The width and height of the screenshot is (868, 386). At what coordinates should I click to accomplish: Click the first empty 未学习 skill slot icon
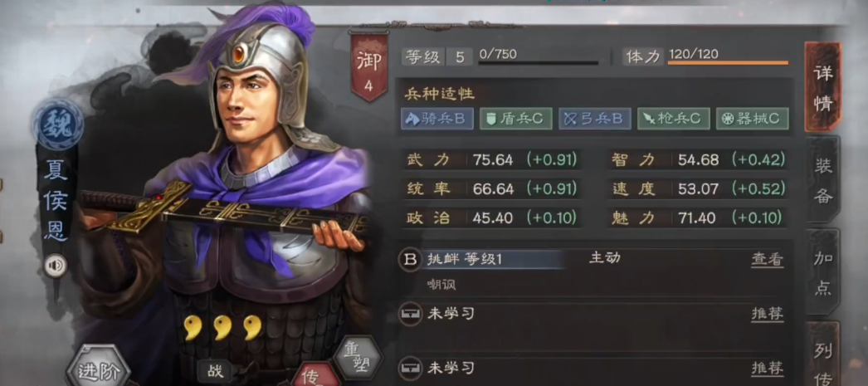(x=410, y=314)
